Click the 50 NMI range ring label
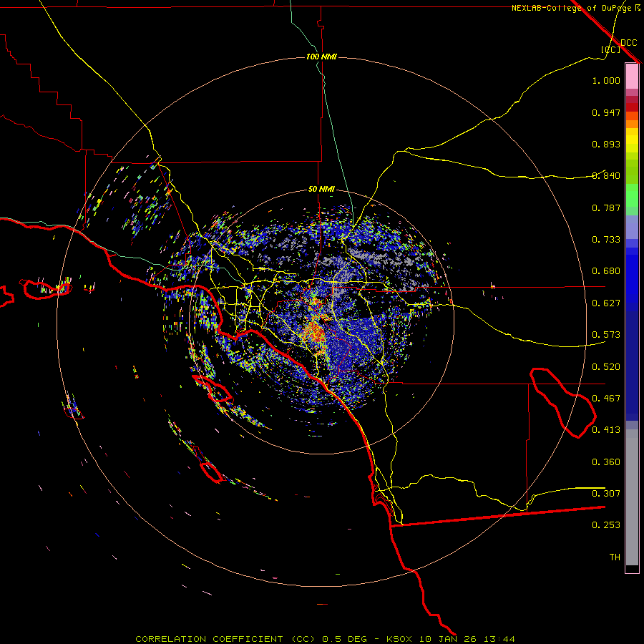 pyautogui.click(x=321, y=189)
